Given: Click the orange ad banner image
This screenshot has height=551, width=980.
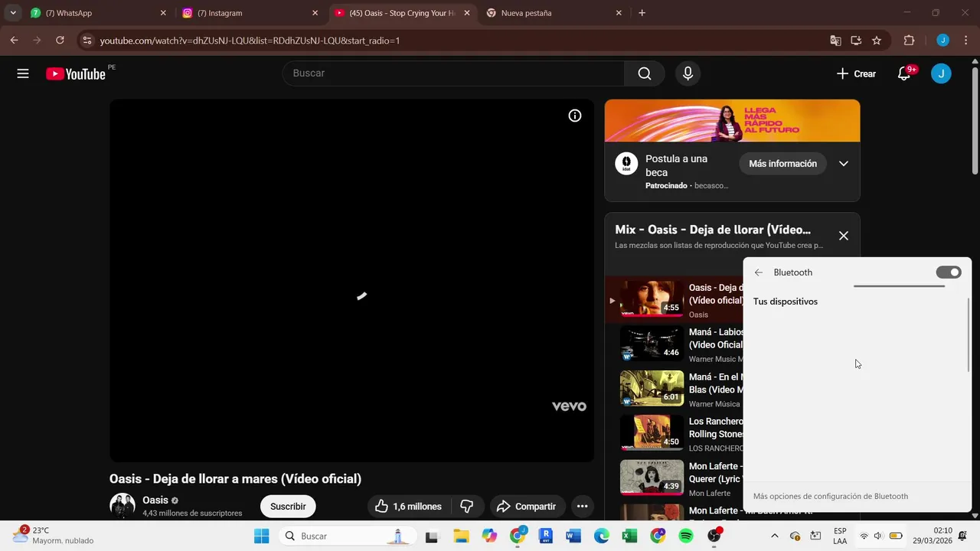Looking at the screenshot, I should pyautogui.click(x=732, y=120).
